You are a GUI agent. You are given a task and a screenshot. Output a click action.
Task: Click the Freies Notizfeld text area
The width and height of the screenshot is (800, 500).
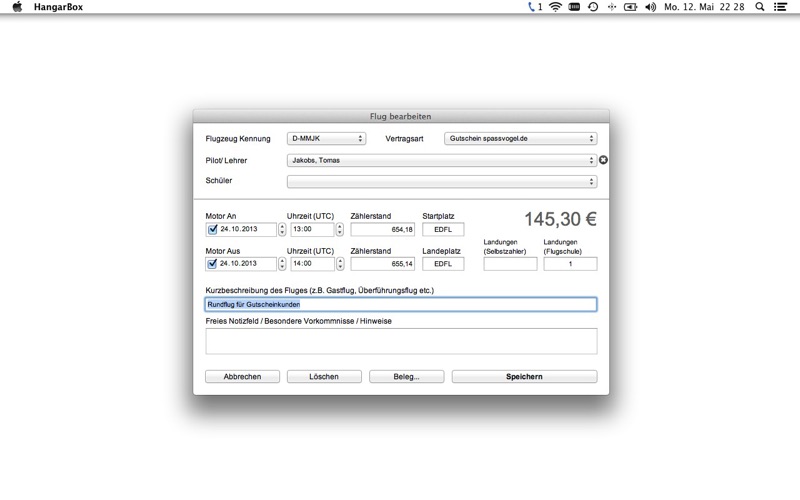(x=401, y=341)
